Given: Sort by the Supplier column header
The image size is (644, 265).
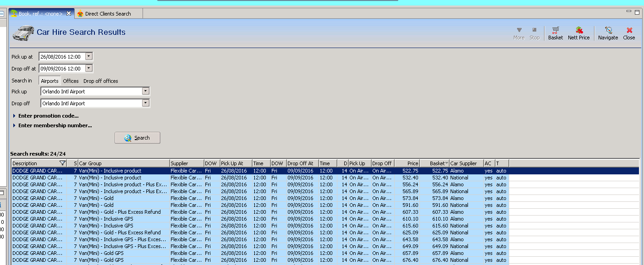Looking at the screenshot, I should 187,163.
